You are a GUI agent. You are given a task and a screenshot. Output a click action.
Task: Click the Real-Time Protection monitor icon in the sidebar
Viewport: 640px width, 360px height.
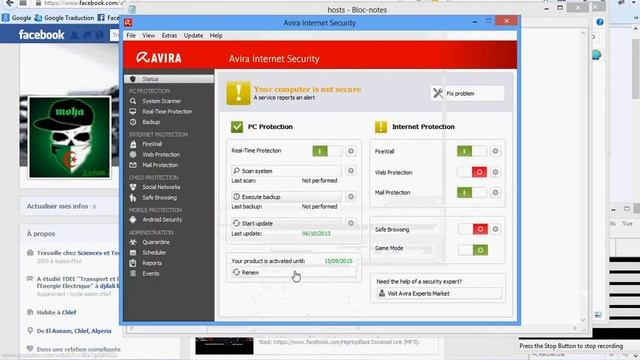coord(133,111)
